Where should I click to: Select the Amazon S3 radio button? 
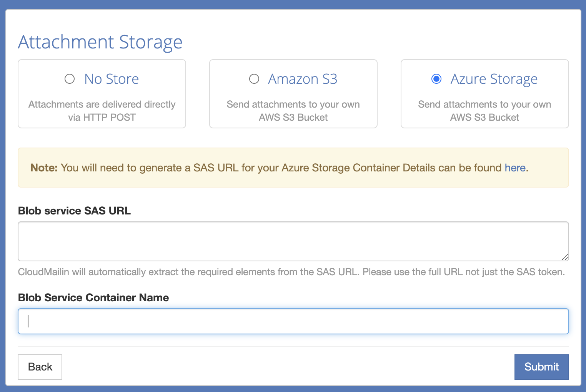(254, 79)
